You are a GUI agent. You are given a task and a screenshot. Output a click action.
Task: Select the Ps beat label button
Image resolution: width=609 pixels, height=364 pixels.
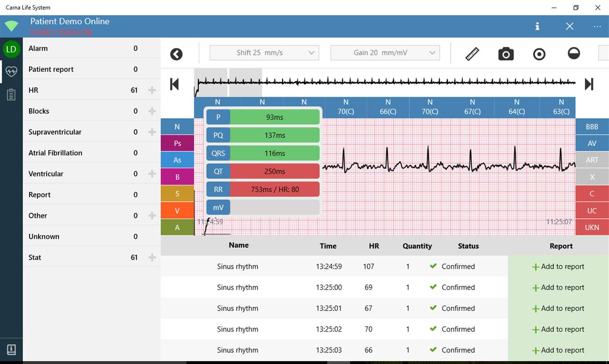177,143
